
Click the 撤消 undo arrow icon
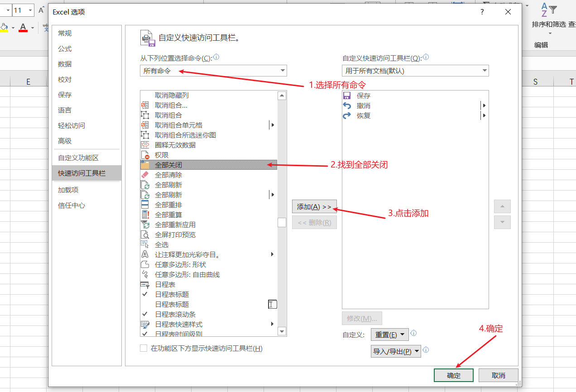click(347, 105)
